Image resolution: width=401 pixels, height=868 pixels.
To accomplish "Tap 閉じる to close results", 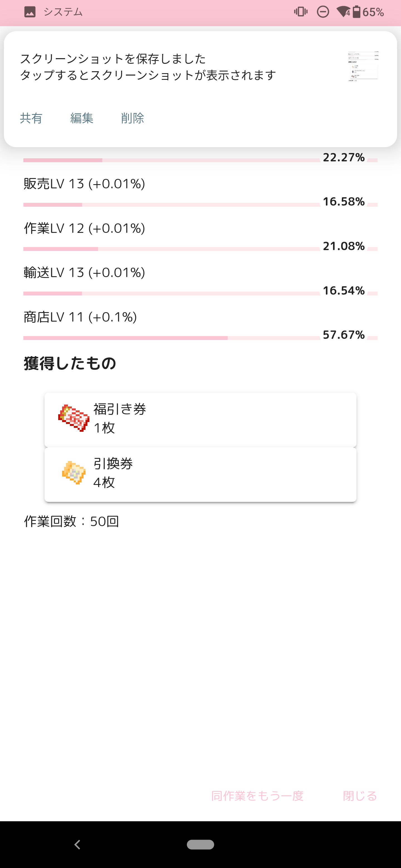I will click(360, 796).
